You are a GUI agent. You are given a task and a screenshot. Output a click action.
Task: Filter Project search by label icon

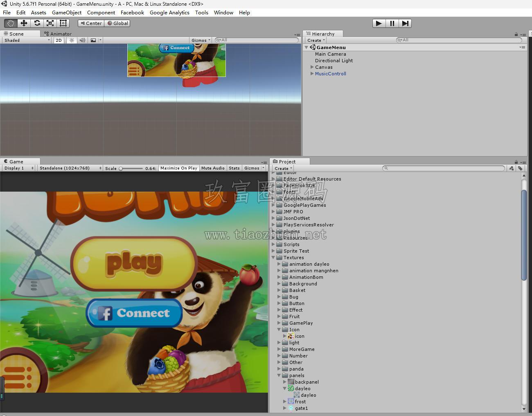[520, 168]
